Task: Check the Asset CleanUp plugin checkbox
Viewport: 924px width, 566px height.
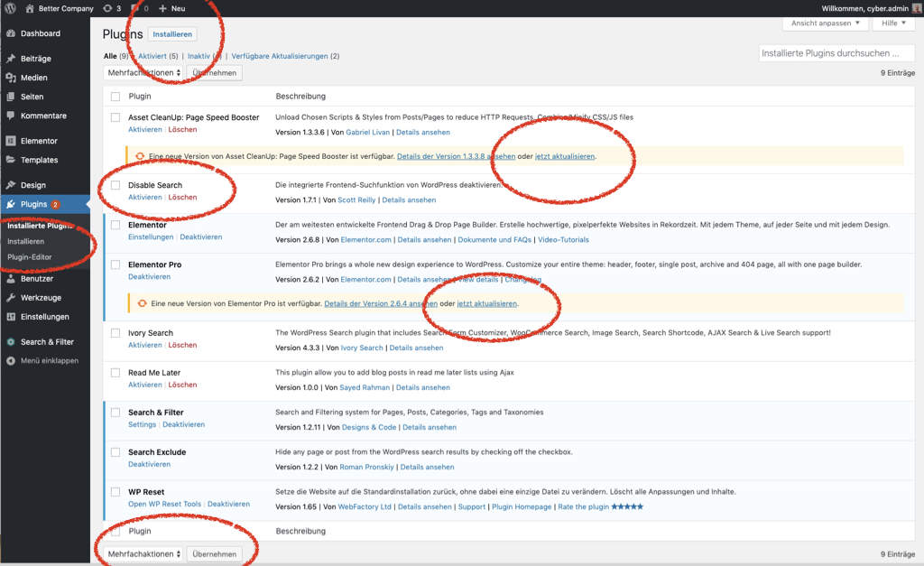Action: pyautogui.click(x=115, y=117)
